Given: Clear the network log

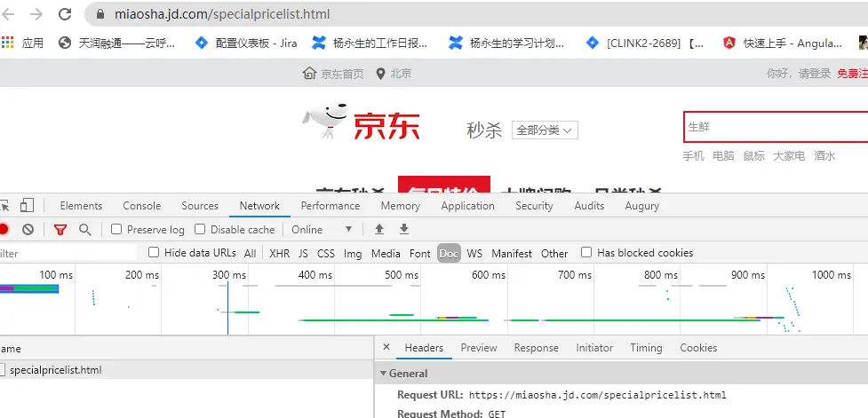Looking at the screenshot, I should coord(28,230).
